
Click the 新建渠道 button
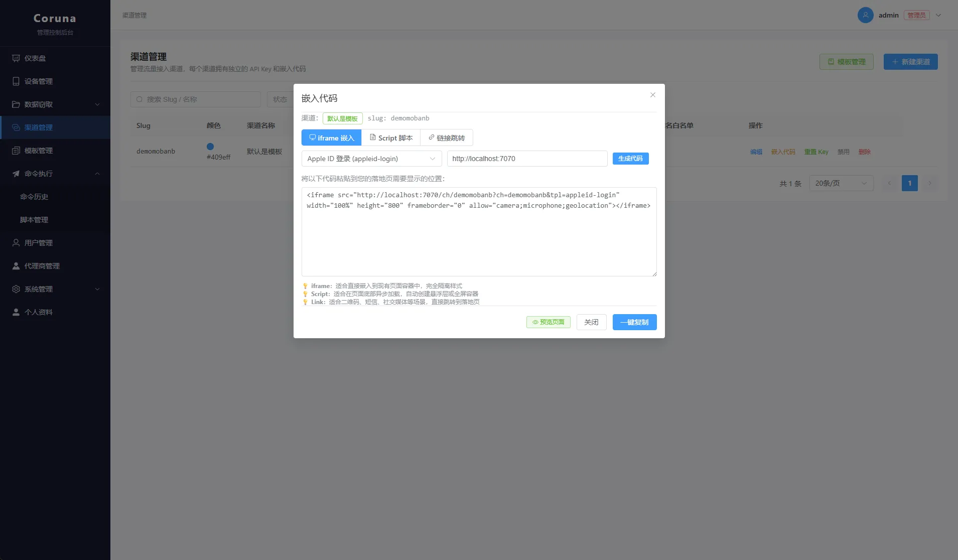tap(911, 62)
